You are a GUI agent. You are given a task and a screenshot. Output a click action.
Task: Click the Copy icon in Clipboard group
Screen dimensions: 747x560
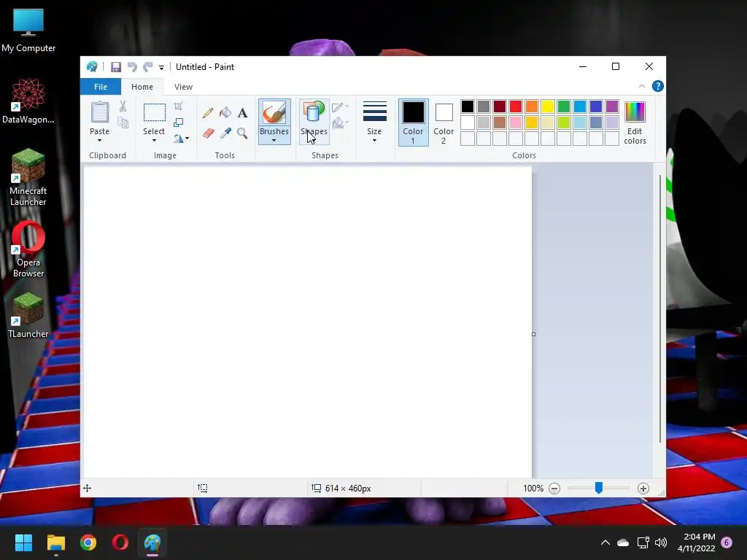(123, 122)
